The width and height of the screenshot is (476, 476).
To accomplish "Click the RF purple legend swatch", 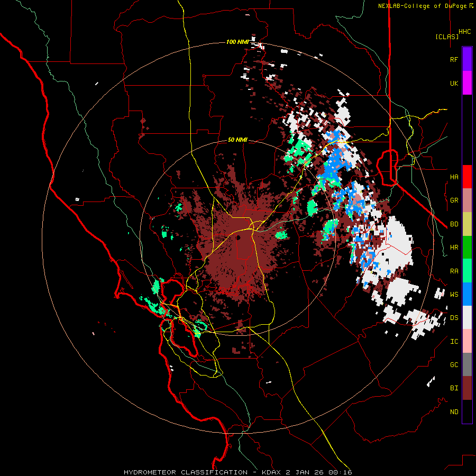I will pyautogui.click(x=467, y=59).
